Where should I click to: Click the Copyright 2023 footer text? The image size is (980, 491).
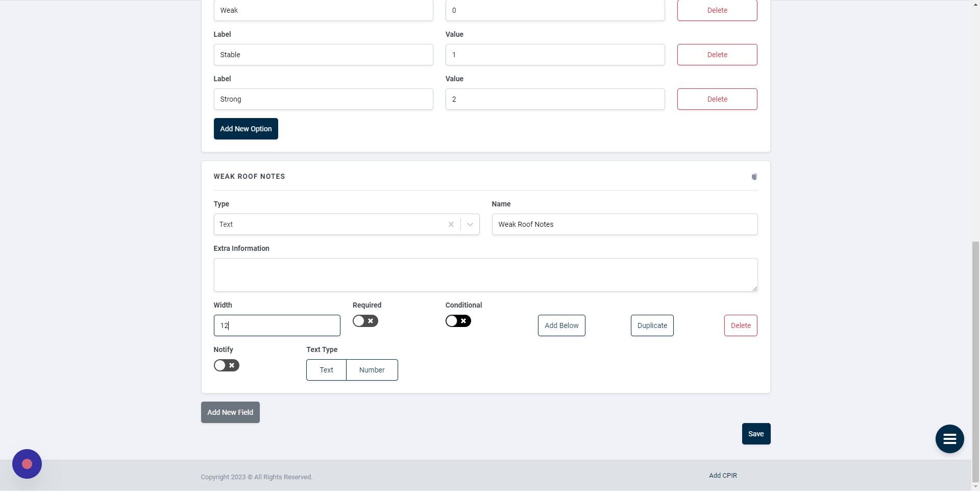(257, 477)
